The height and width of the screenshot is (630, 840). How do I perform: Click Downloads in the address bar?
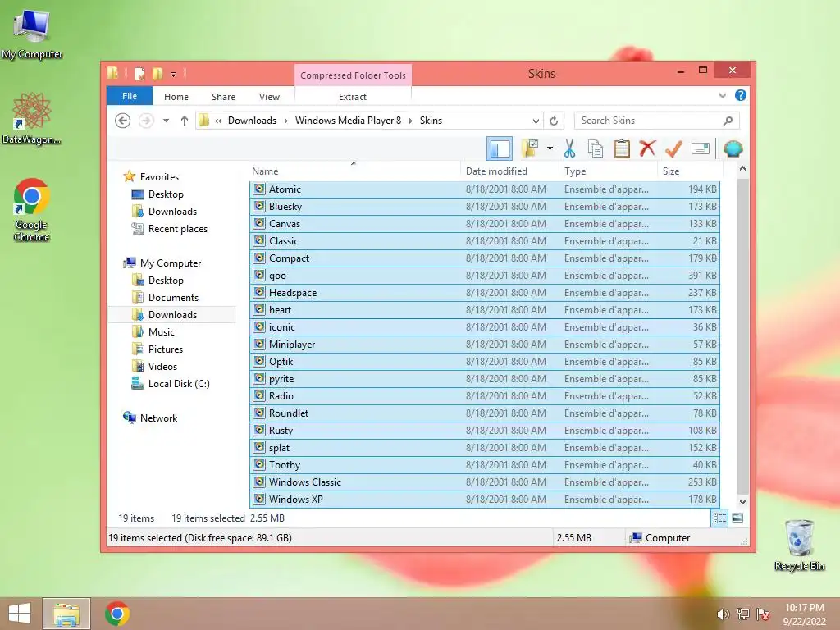(x=252, y=121)
